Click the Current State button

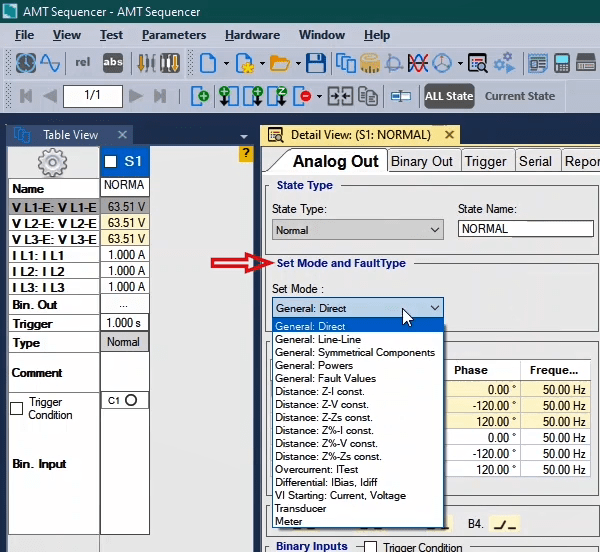pos(520,97)
